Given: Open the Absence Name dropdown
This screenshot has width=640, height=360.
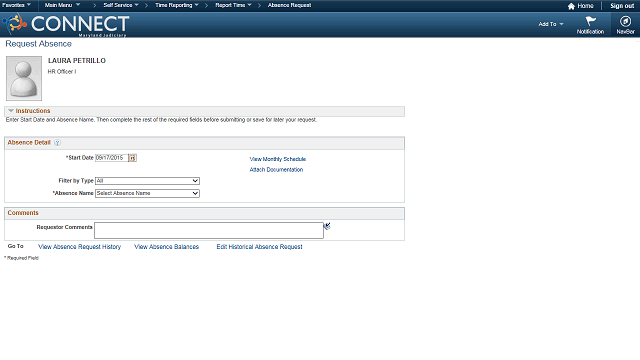Looking at the screenshot, I should [x=147, y=193].
